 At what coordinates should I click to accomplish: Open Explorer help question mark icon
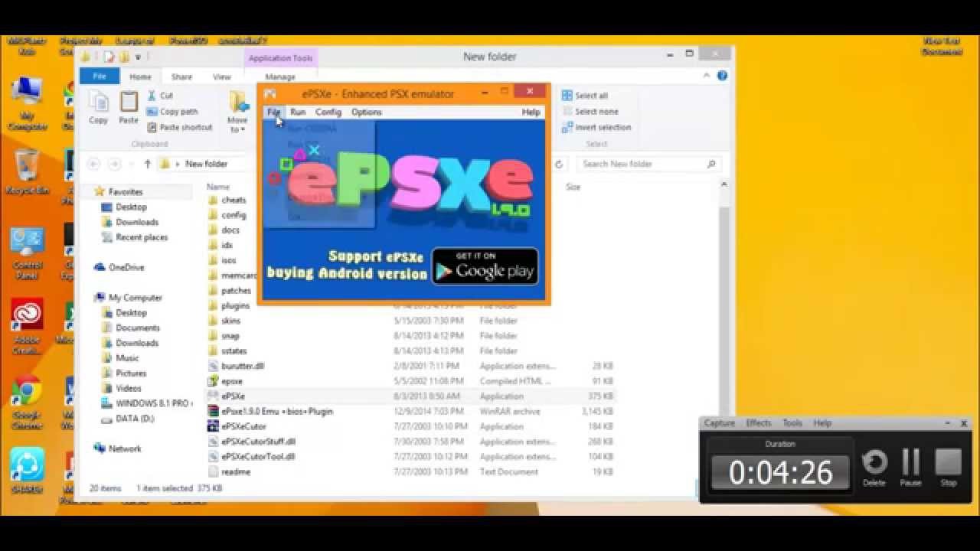pos(722,77)
